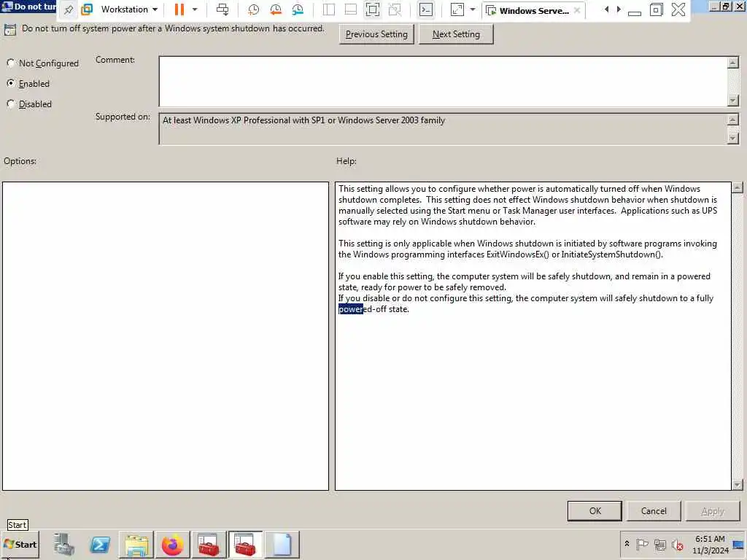Image resolution: width=747 pixels, height=560 pixels.
Task: Open Windows Explorer from the taskbar
Action: tap(136, 544)
